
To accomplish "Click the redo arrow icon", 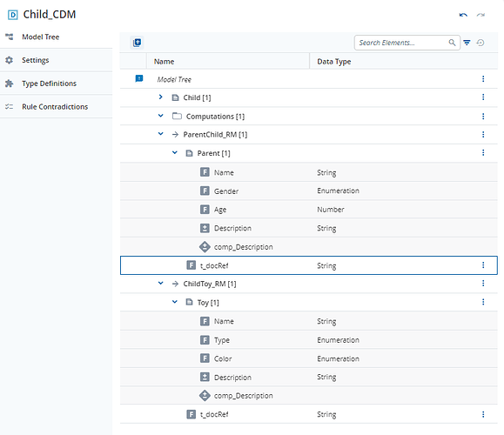I will (x=480, y=15).
